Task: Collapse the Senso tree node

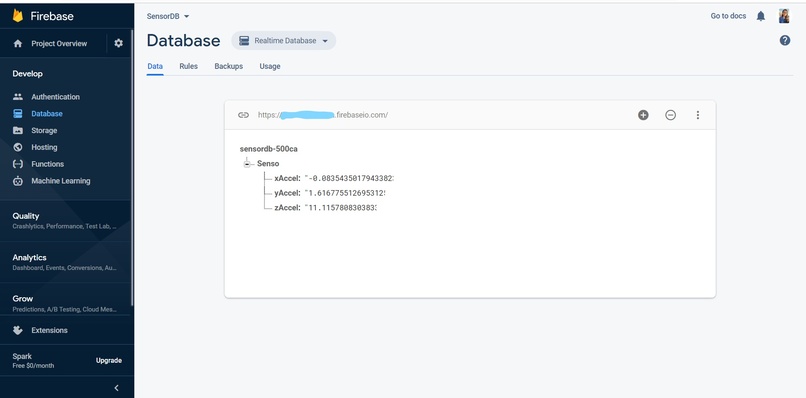Action: pyautogui.click(x=247, y=164)
